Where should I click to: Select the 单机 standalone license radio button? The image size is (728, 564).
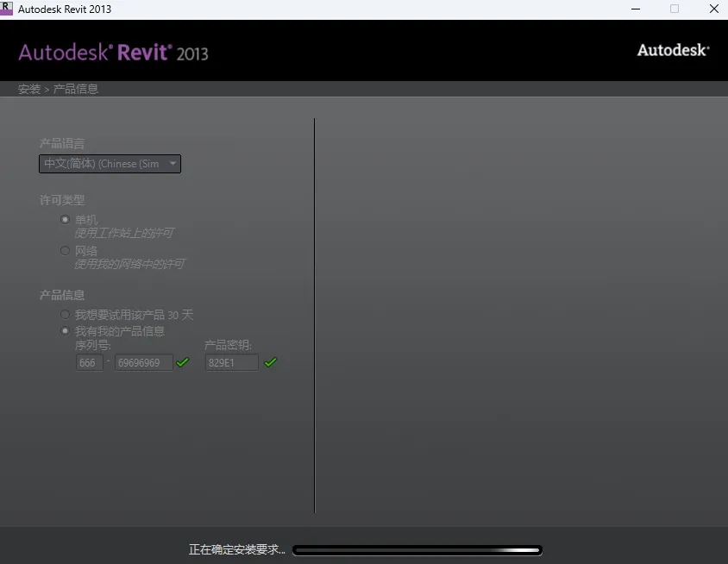65,220
